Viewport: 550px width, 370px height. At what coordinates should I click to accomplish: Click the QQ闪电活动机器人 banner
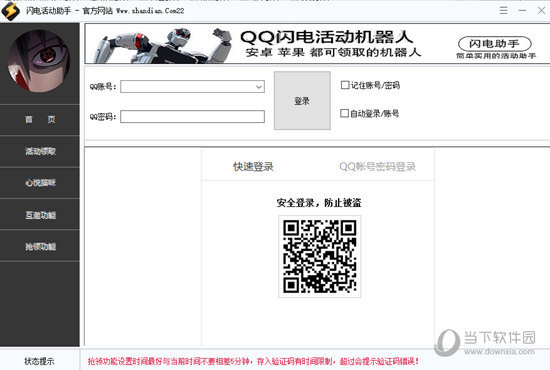pyautogui.click(x=318, y=44)
